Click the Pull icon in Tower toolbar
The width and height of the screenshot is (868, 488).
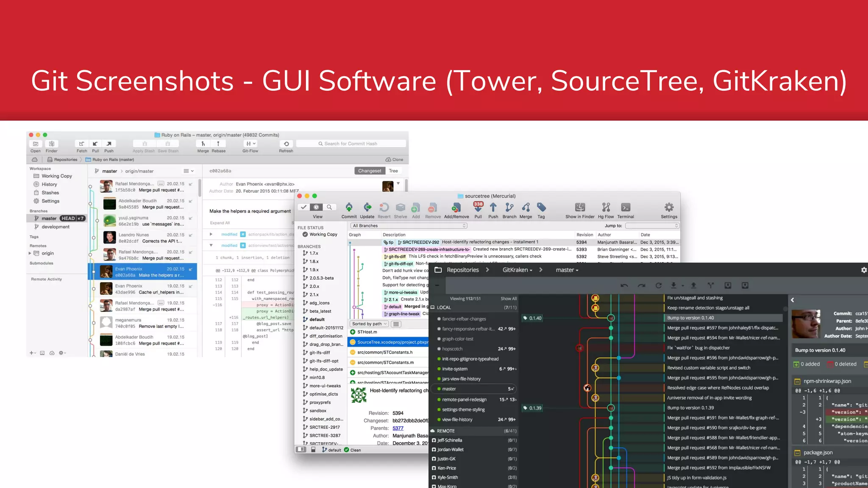(x=95, y=144)
